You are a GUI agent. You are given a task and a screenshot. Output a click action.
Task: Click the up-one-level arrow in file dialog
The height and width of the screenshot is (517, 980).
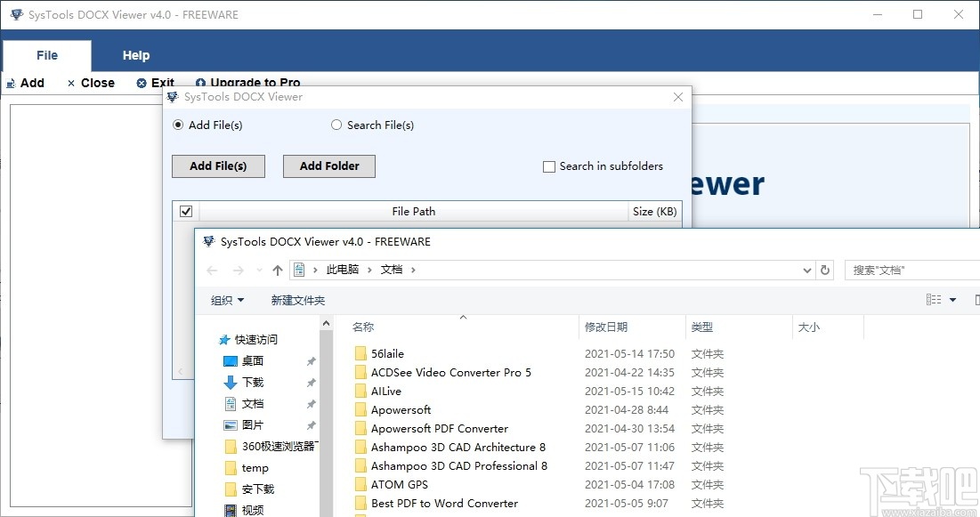[277, 269]
